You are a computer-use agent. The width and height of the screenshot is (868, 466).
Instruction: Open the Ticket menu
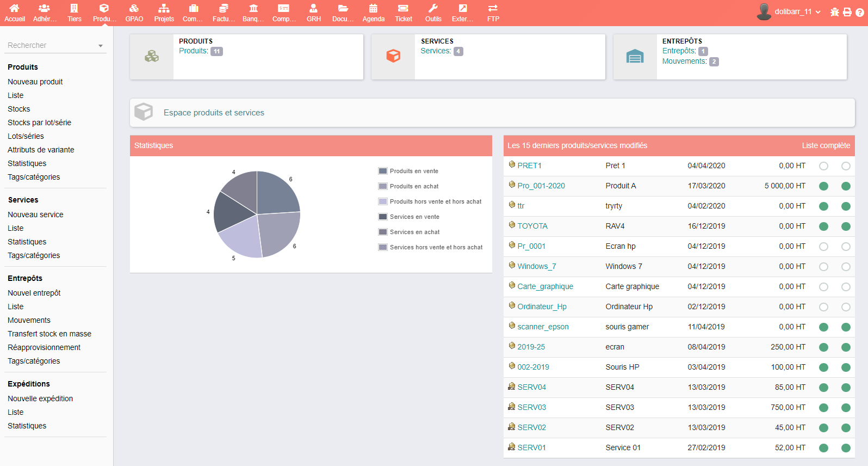pos(403,13)
